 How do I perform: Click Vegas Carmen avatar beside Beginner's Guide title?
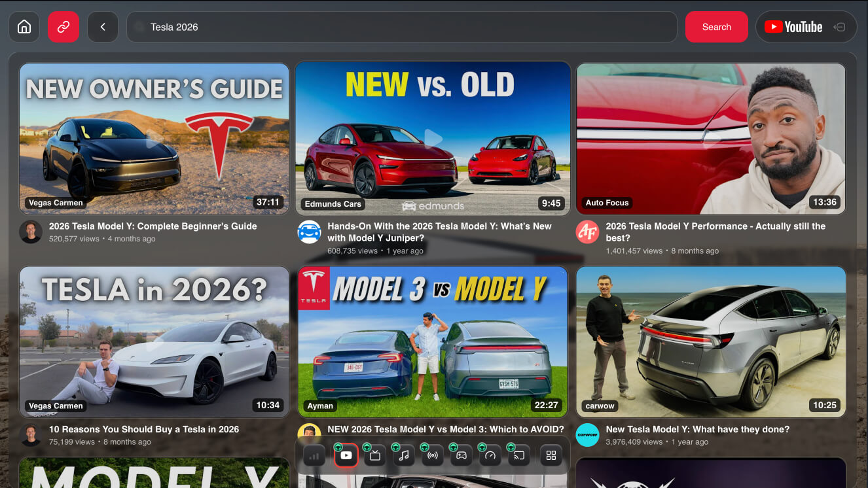coord(31,232)
